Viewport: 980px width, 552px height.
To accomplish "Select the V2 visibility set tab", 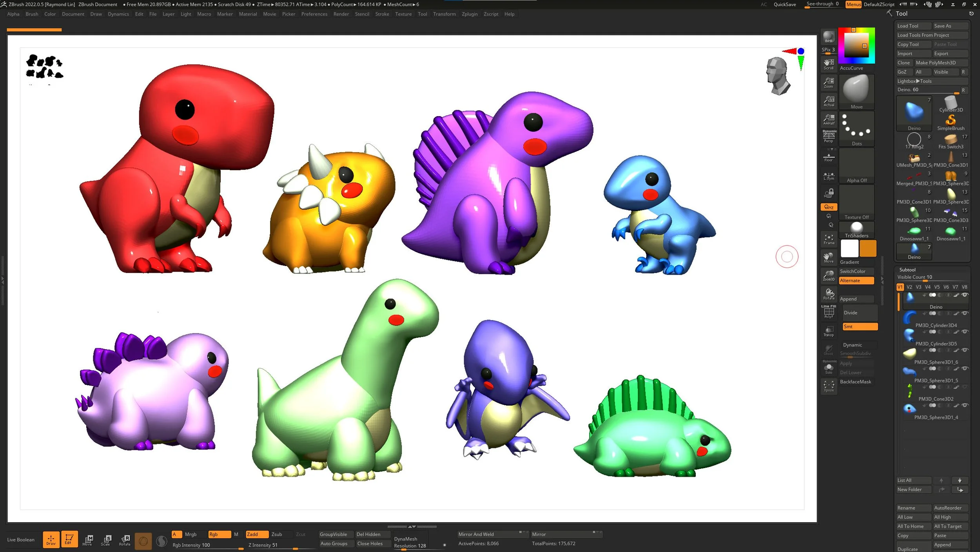I will point(909,287).
